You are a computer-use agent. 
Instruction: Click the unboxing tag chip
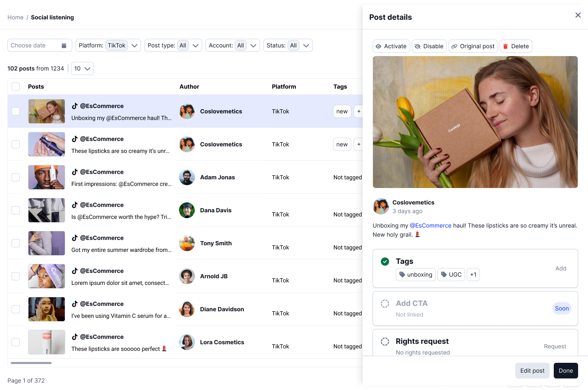tap(416, 275)
